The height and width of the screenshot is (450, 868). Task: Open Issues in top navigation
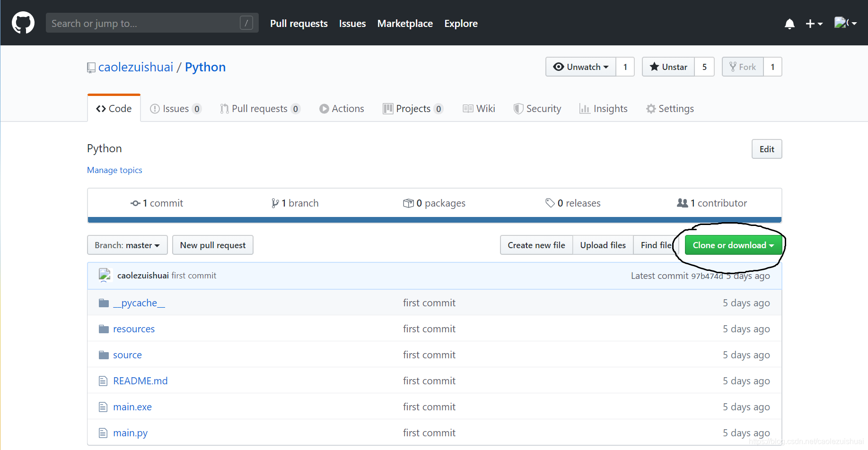pyautogui.click(x=352, y=24)
